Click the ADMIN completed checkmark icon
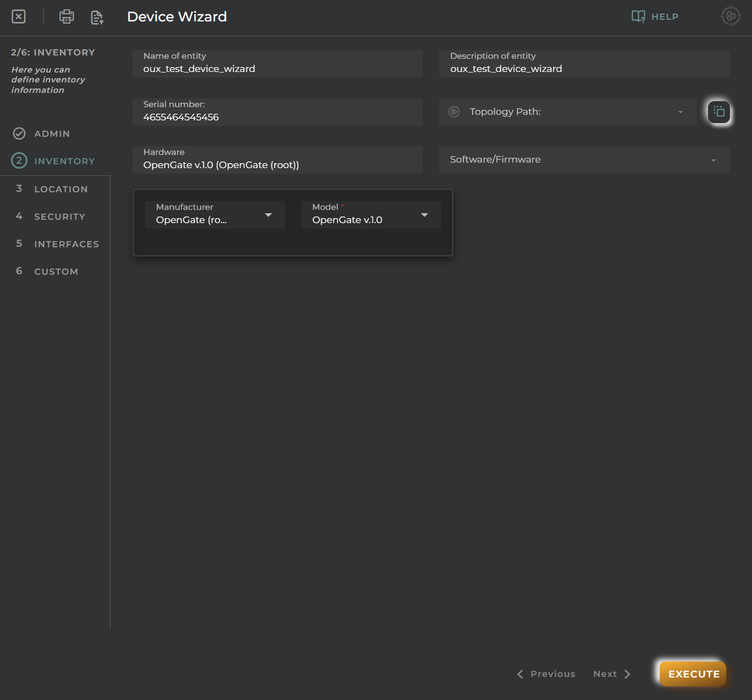The height and width of the screenshot is (700, 752). point(19,134)
